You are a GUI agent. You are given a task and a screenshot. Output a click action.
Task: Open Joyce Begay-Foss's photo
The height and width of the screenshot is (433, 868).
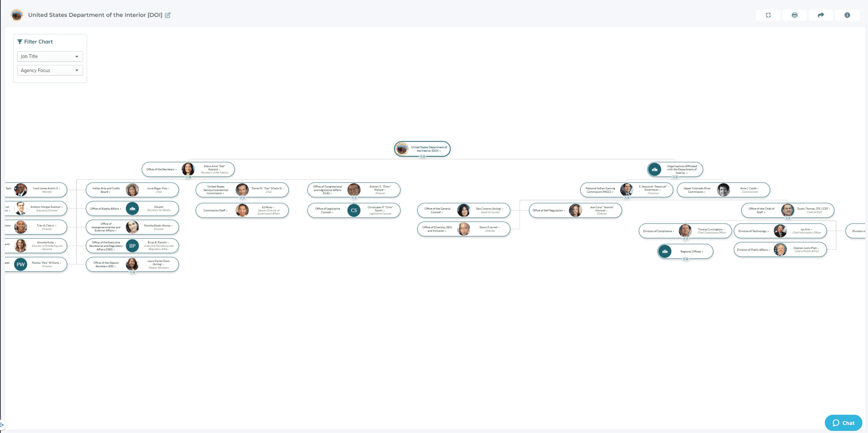[132, 190]
